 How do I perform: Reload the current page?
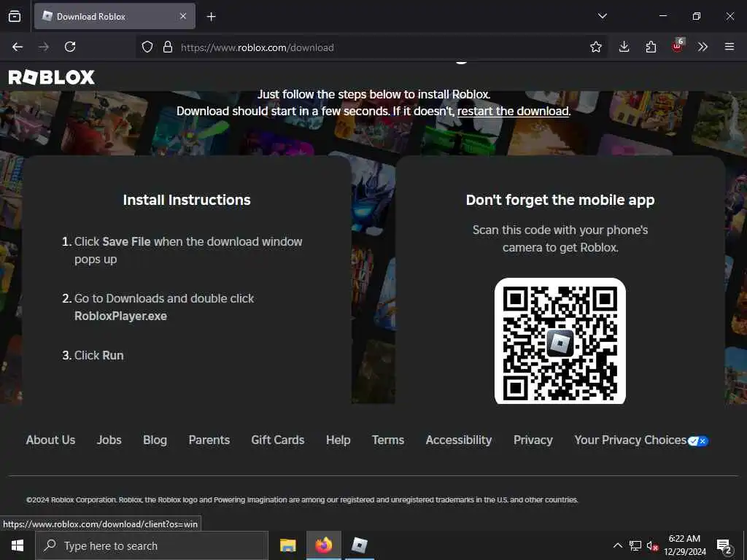70,47
